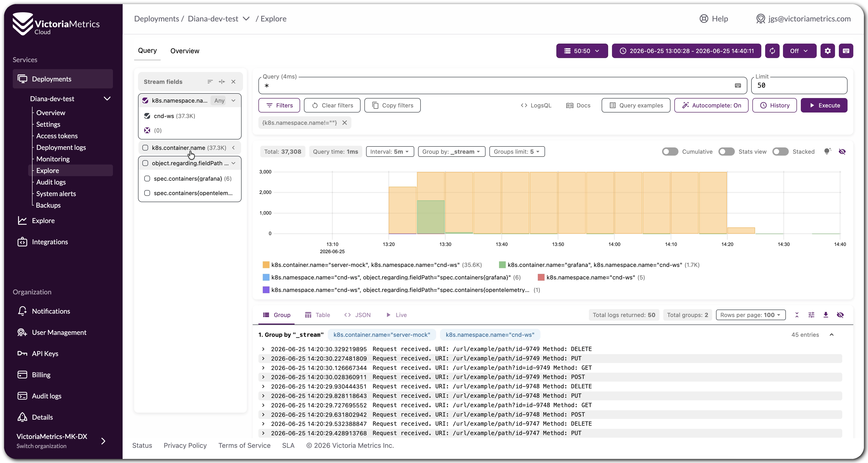
Task: Hide the chart using crossed-eye icon
Action: pos(842,152)
